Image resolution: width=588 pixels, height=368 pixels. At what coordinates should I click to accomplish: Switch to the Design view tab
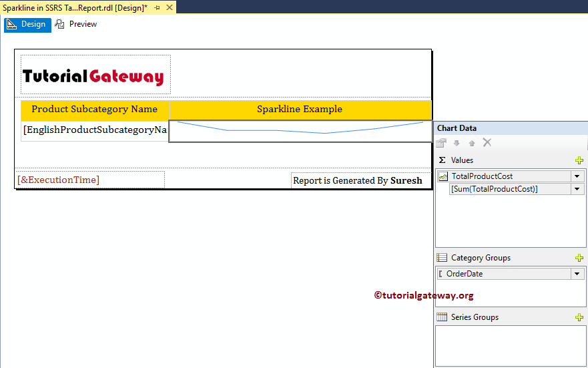point(27,25)
